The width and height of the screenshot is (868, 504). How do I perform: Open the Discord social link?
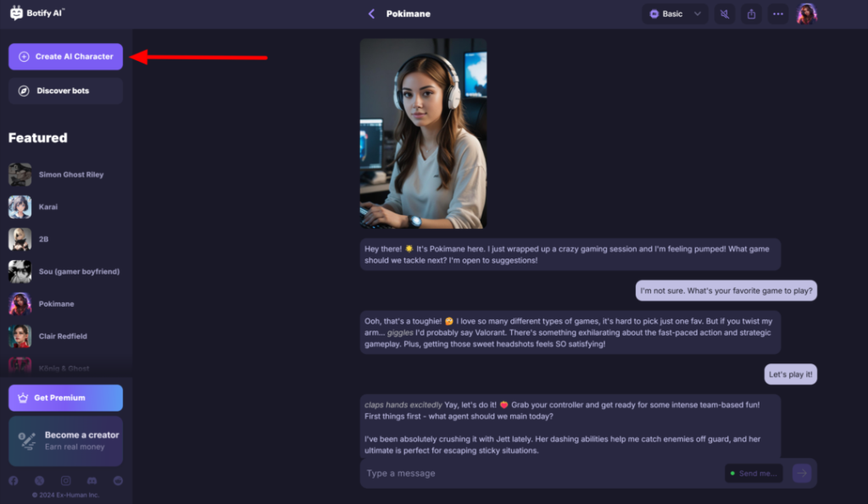[x=92, y=481]
